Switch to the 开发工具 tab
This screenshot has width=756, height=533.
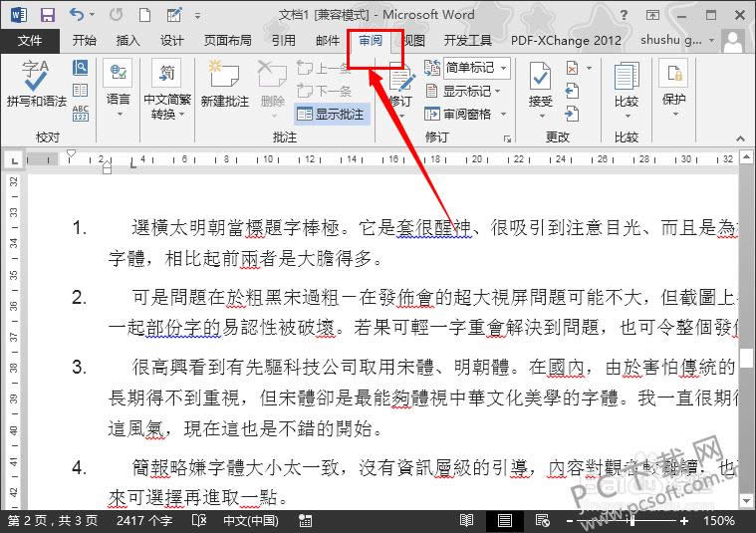tap(467, 41)
